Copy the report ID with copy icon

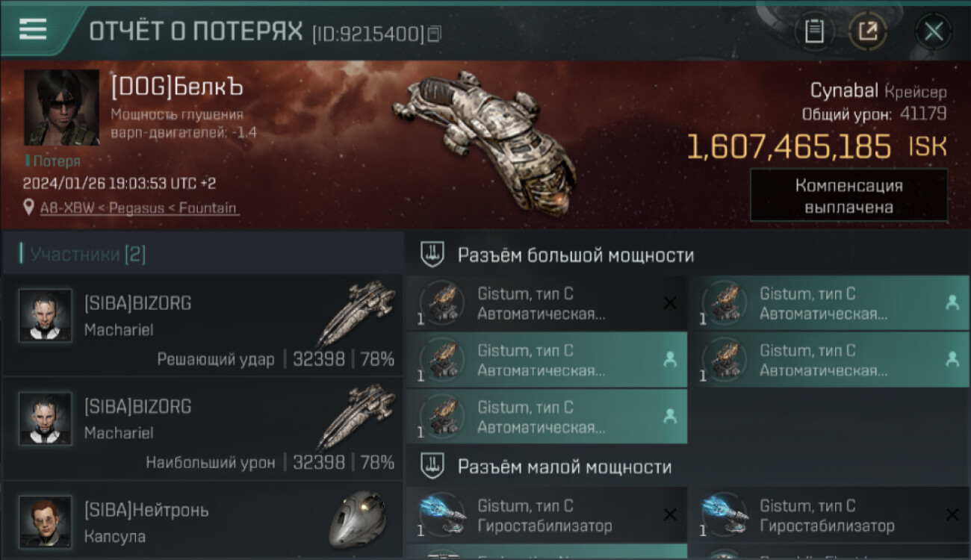click(x=435, y=34)
